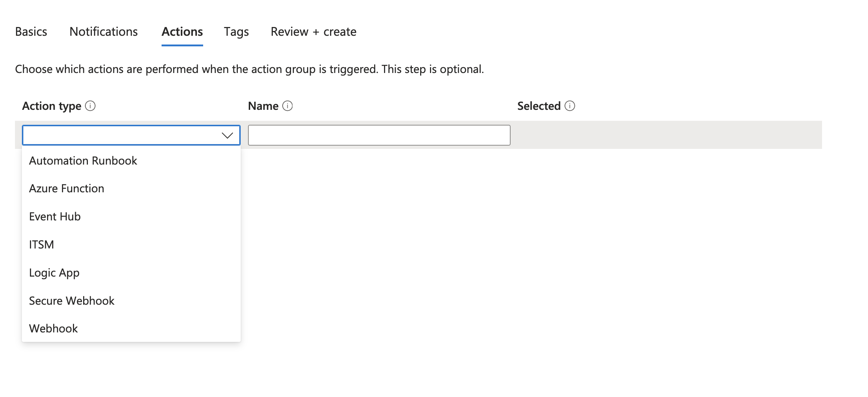
Task: Open the Notifications tab
Action: (x=104, y=32)
